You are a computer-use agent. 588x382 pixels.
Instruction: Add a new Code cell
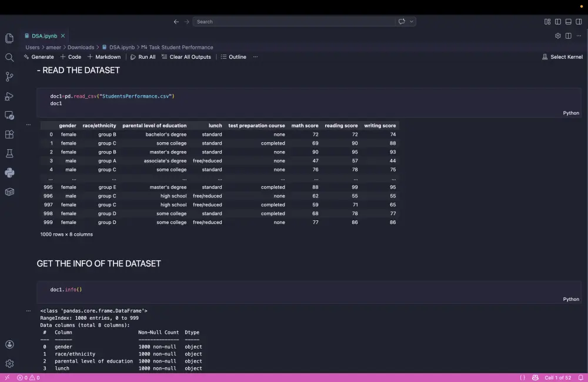coord(71,57)
